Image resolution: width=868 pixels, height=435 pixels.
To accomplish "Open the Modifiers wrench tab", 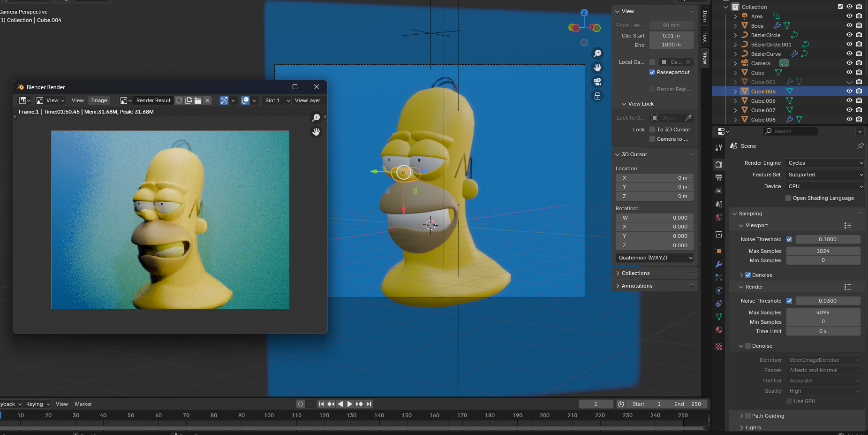I will 719,264.
